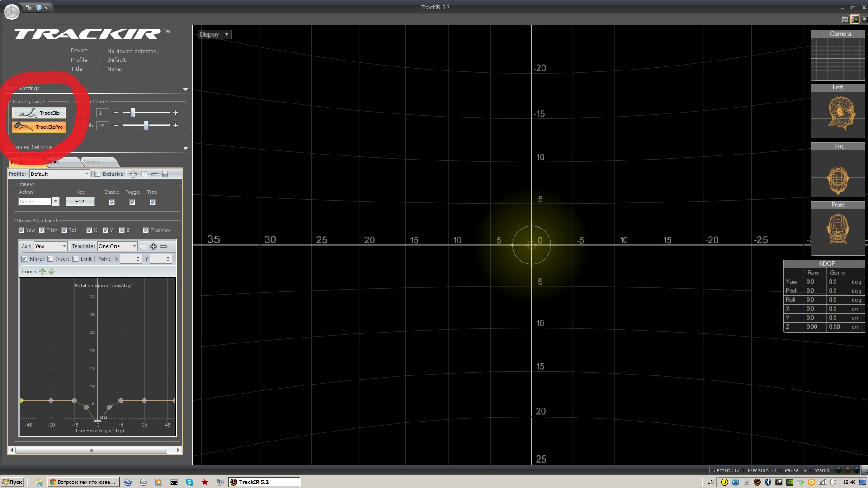Click the Smooth value field showing 25
Viewport: 868px width, 488px height.
103,126
